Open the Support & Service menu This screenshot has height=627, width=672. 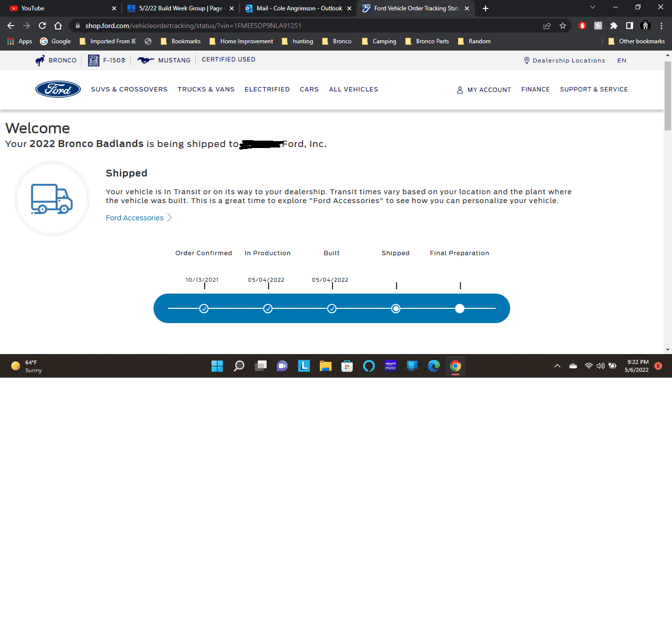(594, 90)
